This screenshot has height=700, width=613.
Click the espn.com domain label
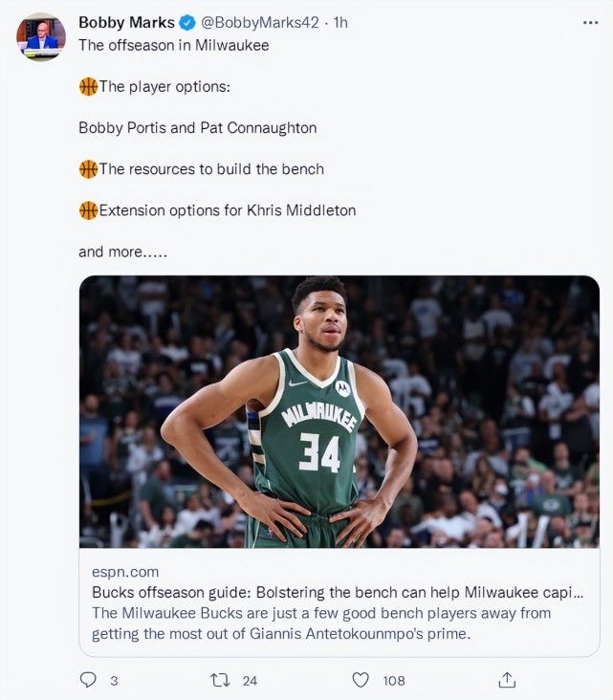pos(125,572)
